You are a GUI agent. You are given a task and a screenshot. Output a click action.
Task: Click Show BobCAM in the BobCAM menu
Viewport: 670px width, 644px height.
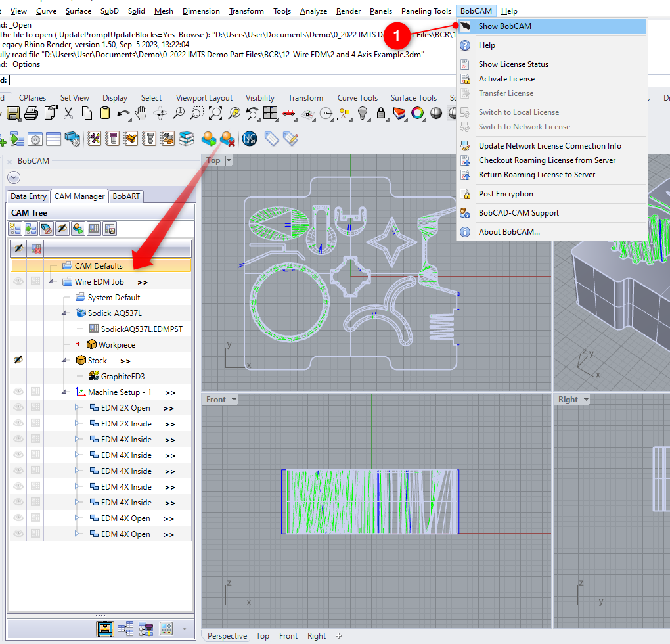click(x=552, y=26)
